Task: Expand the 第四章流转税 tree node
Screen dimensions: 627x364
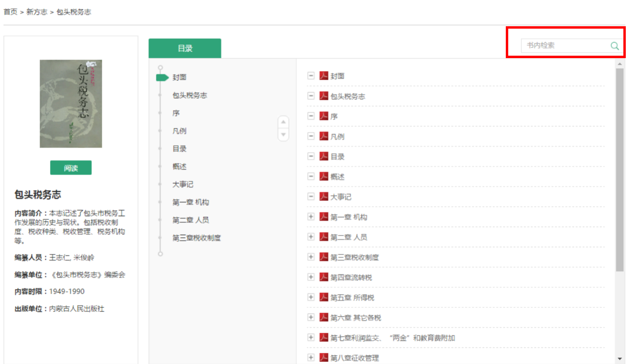Action: click(311, 277)
